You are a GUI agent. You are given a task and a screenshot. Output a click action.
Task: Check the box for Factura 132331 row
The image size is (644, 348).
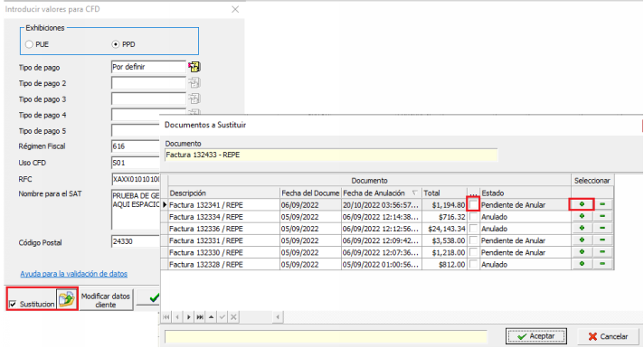coord(474,240)
